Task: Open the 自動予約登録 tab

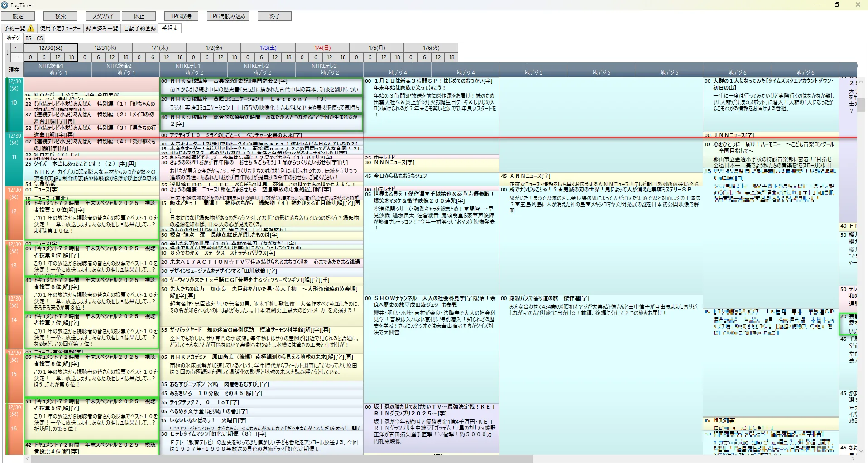Action: pos(140,28)
